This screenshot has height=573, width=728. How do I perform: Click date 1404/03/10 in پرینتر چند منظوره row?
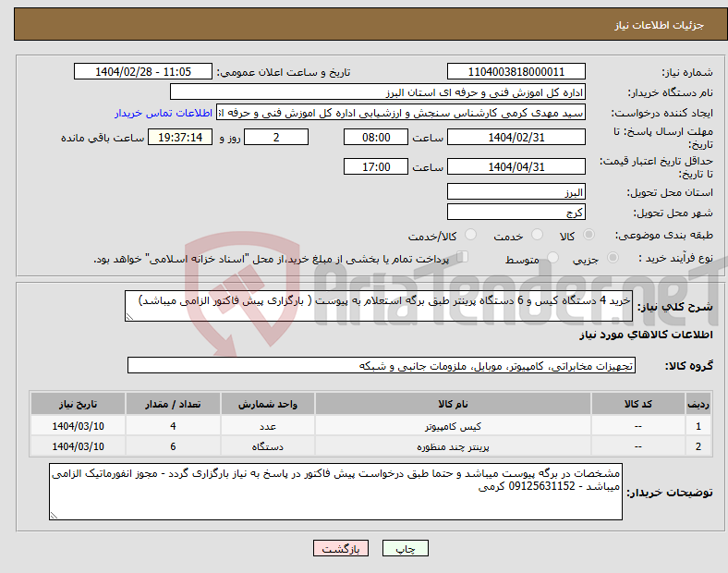[x=78, y=445]
